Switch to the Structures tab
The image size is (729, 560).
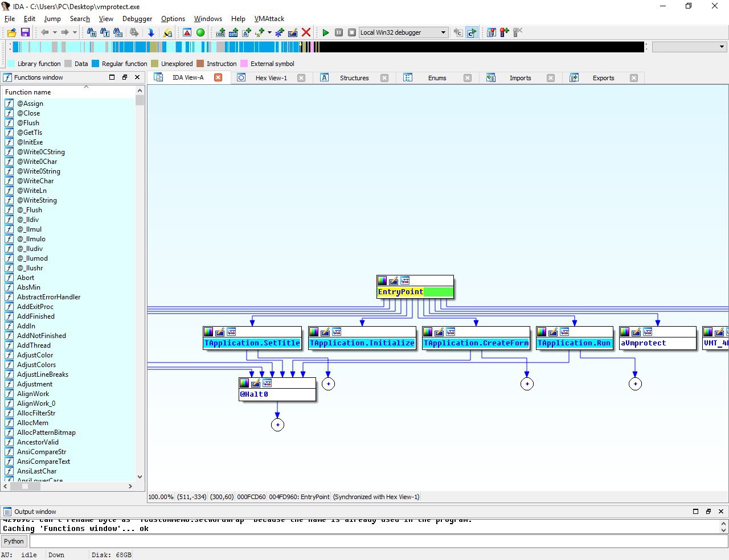coord(354,78)
